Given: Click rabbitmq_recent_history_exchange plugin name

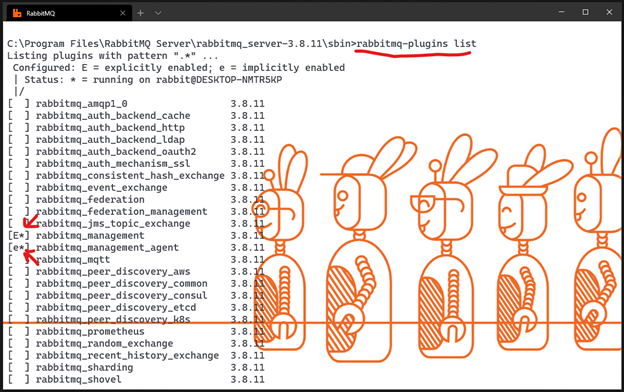Looking at the screenshot, I should pyautogui.click(x=127, y=355).
